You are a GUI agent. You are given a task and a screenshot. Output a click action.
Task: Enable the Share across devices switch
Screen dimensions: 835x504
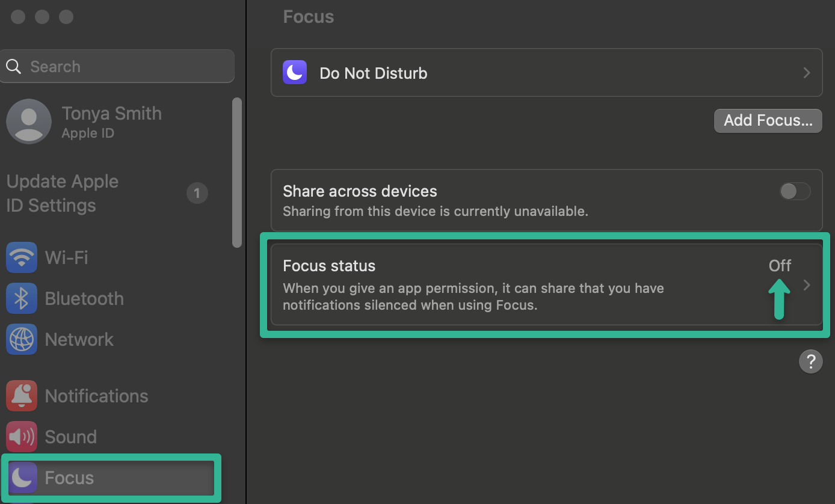pos(795,191)
